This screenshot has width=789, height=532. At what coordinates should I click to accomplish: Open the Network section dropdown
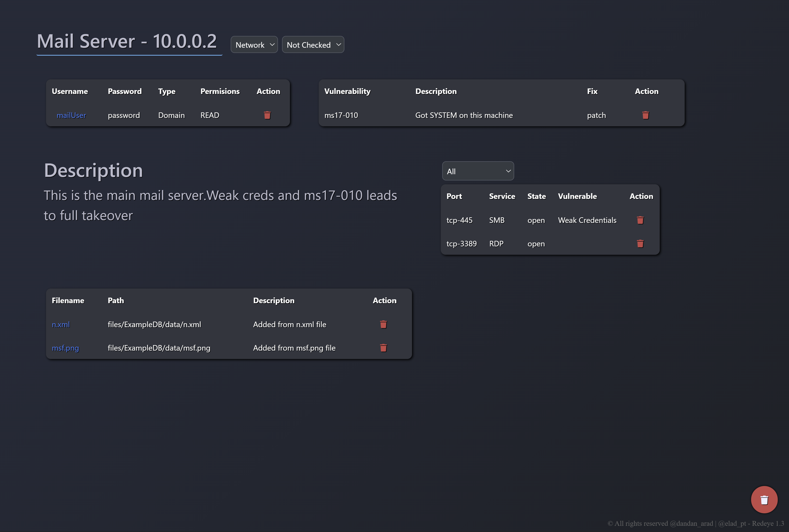pos(254,45)
